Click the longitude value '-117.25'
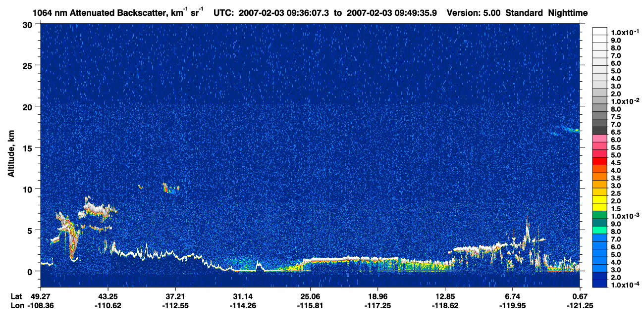 377,305
